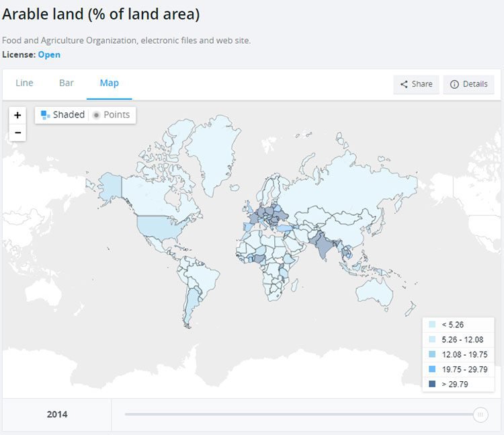The height and width of the screenshot is (435, 504).
Task: Select the 19.75 - 29.79 legend entry
Action: click(x=458, y=369)
